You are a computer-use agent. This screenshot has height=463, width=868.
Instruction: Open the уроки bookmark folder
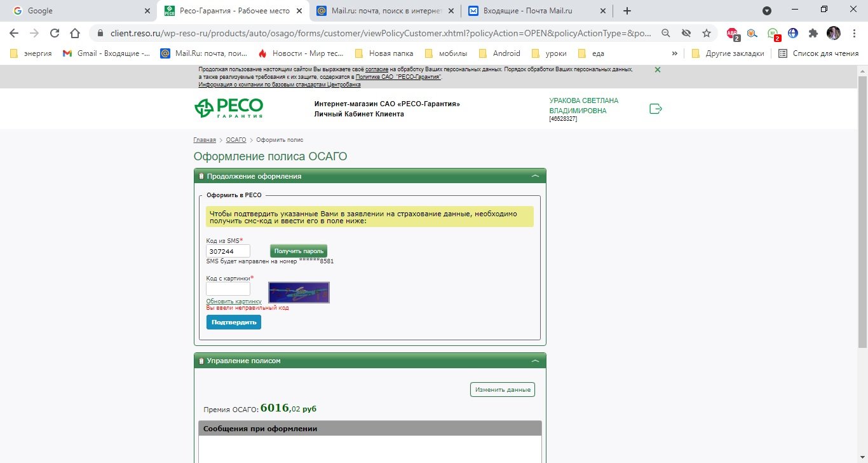tap(550, 53)
